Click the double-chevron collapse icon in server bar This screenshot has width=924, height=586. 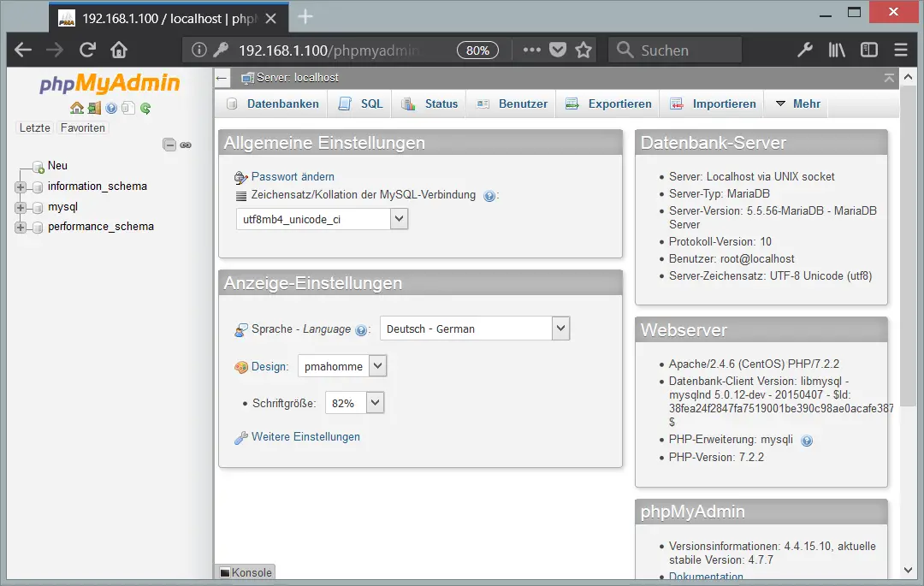tap(889, 78)
